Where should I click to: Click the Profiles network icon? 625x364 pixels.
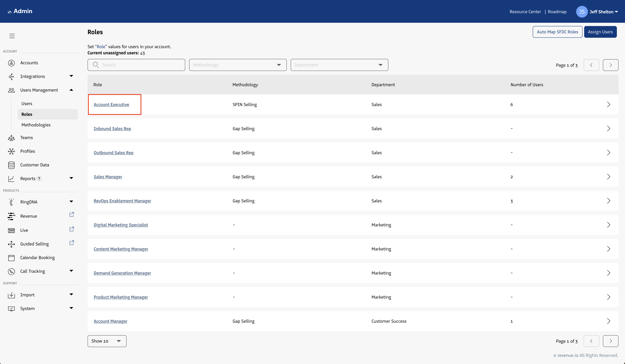click(x=11, y=151)
